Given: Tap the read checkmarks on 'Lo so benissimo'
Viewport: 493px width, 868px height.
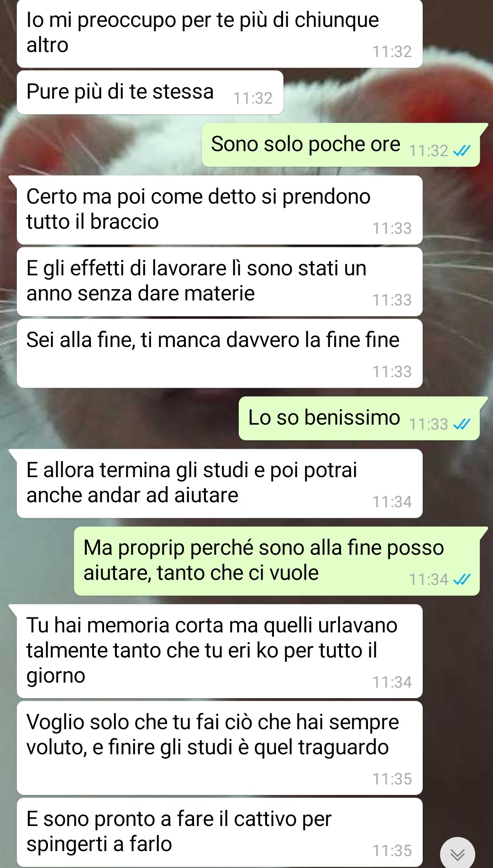Looking at the screenshot, I should click(462, 424).
